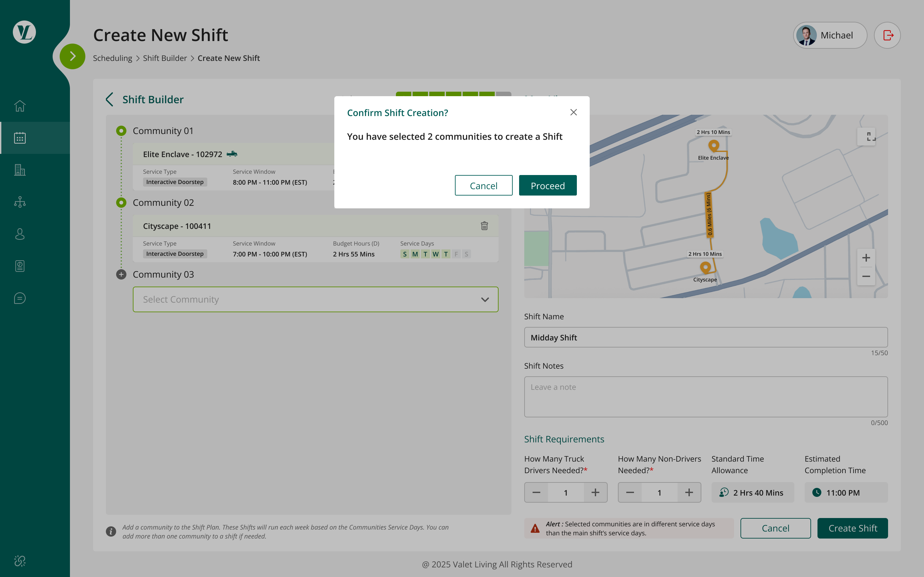Open the chat messages icon in the sidebar
The height and width of the screenshot is (577, 924).
[20, 298]
